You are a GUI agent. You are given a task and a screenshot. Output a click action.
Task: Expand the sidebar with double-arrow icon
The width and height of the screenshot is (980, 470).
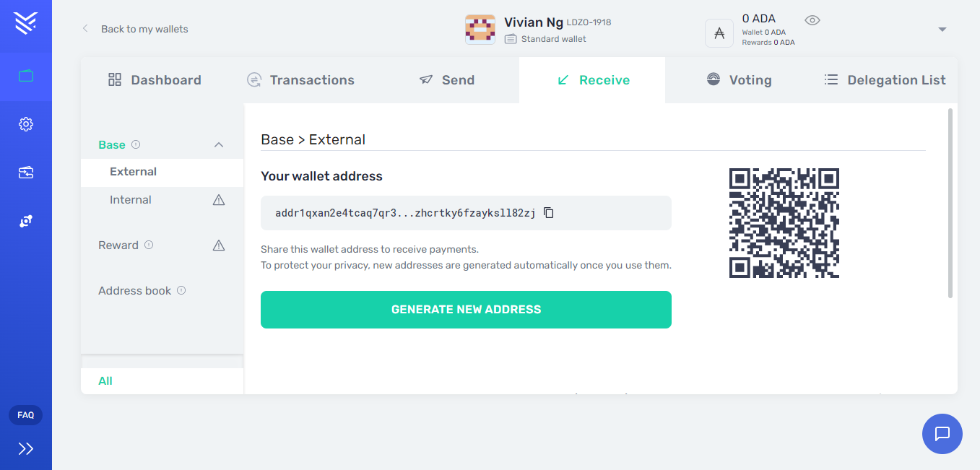(26, 449)
